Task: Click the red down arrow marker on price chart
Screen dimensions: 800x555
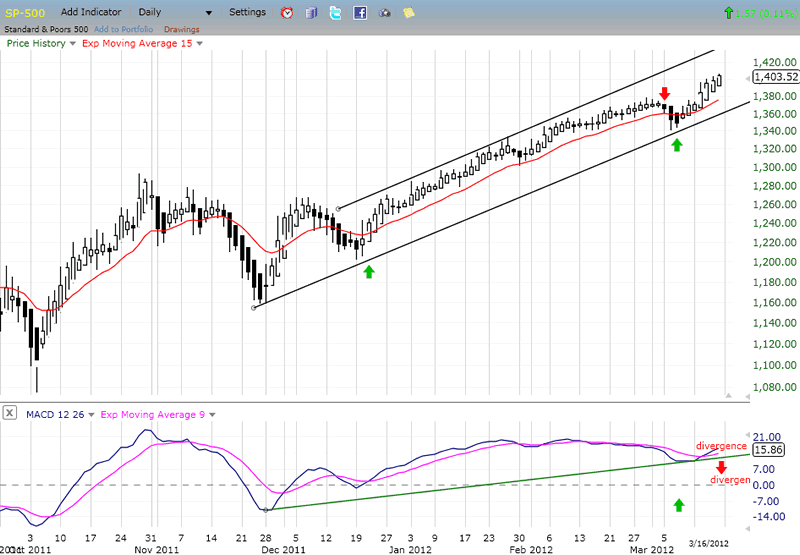Action: pos(664,94)
